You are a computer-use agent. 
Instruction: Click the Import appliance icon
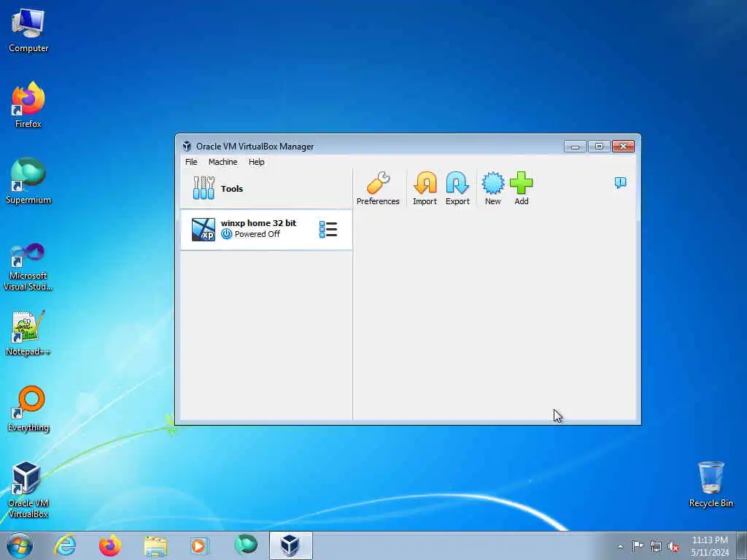tap(425, 189)
